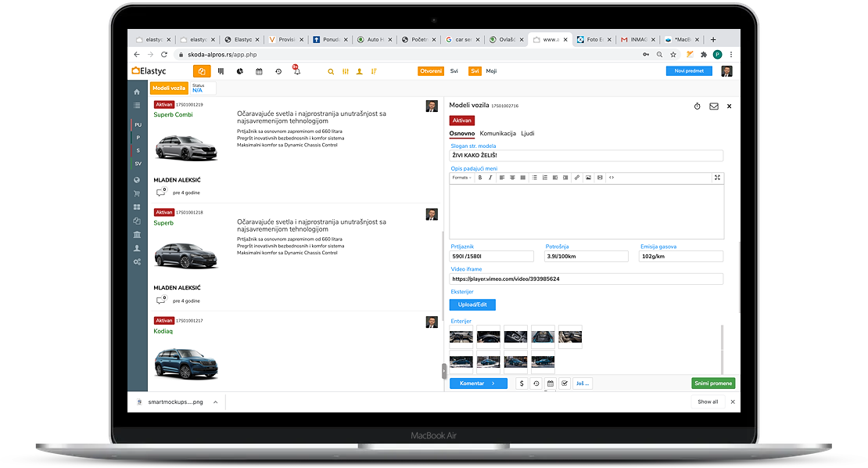Click the orange person filter icon
This screenshot has width=868, height=468.
coord(359,71)
